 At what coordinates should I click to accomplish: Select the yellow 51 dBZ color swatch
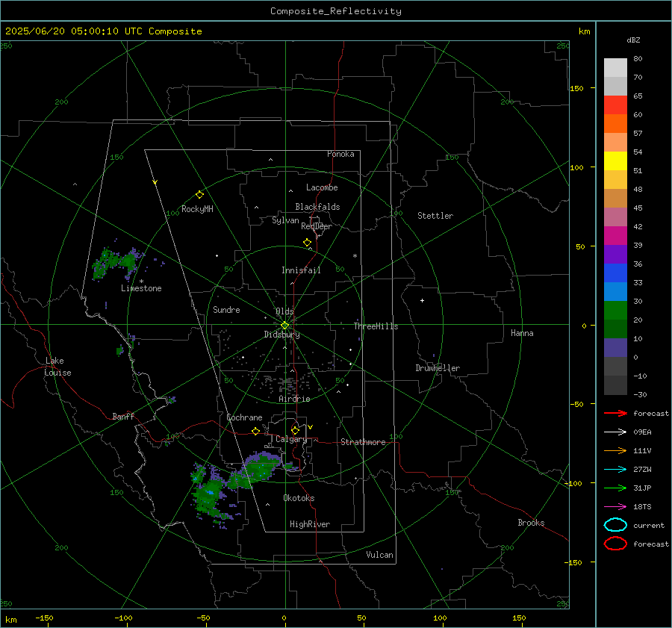point(615,161)
